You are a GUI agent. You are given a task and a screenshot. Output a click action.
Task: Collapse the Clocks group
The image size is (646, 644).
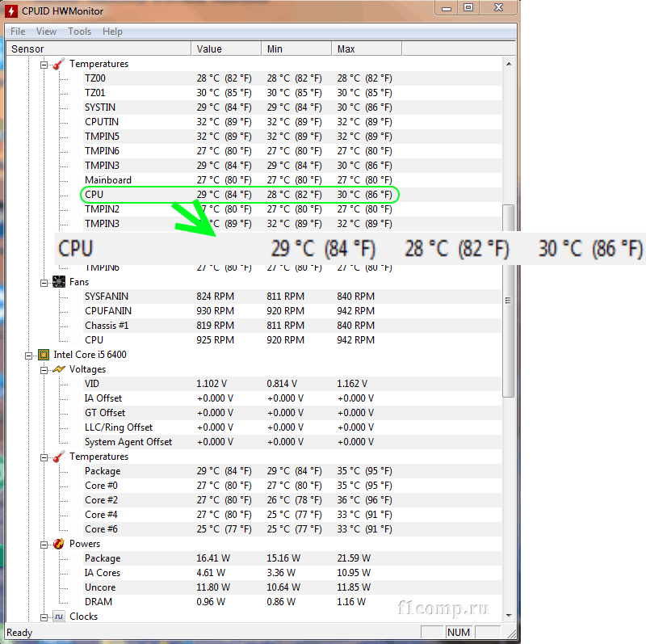point(44,617)
